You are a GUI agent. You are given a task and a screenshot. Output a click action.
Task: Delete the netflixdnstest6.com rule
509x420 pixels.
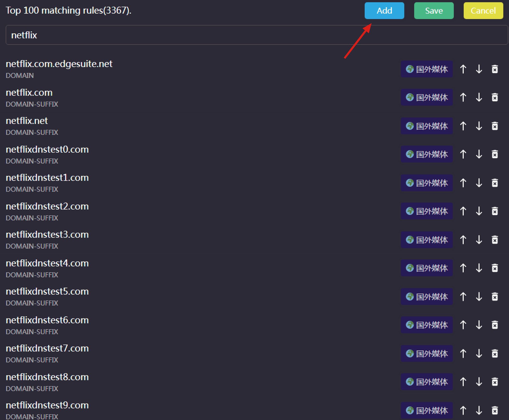tap(495, 325)
